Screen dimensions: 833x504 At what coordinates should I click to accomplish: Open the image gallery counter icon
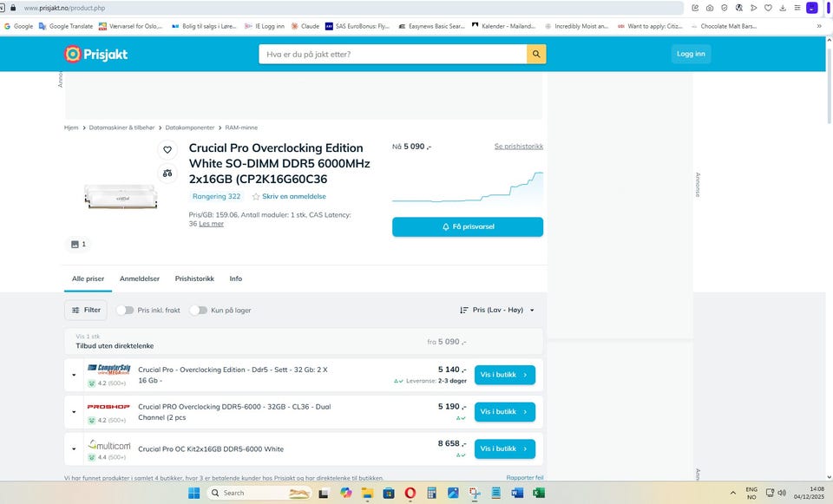[x=79, y=245]
